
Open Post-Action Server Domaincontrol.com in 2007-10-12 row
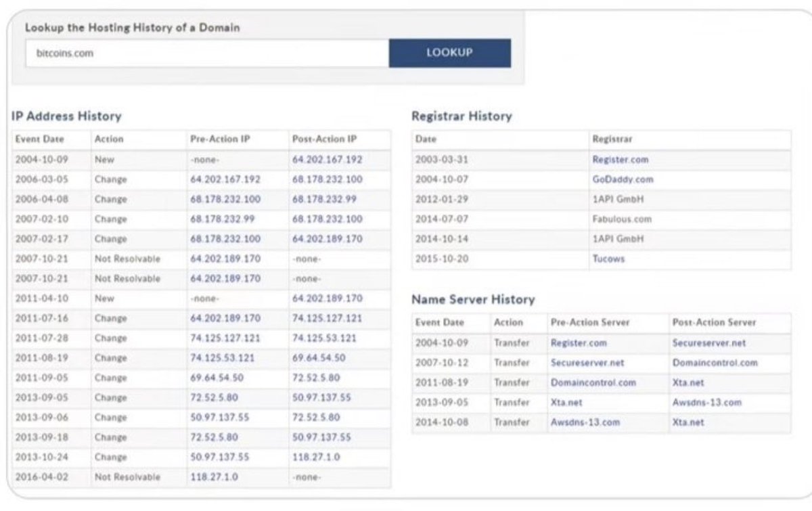(715, 363)
